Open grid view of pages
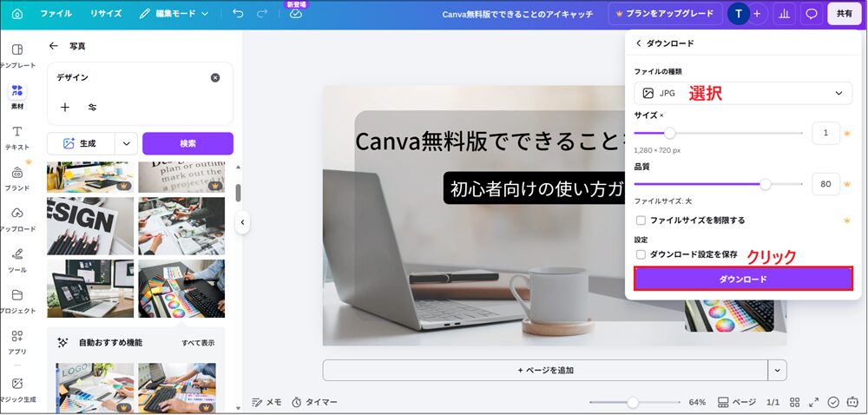The height and width of the screenshot is (415, 868). click(x=795, y=402)
